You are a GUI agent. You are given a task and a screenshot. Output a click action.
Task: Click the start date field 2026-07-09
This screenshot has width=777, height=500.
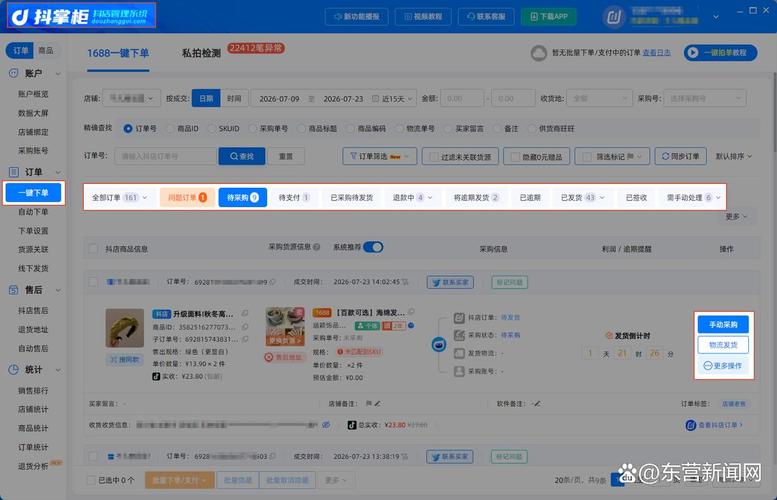[279, 99]
